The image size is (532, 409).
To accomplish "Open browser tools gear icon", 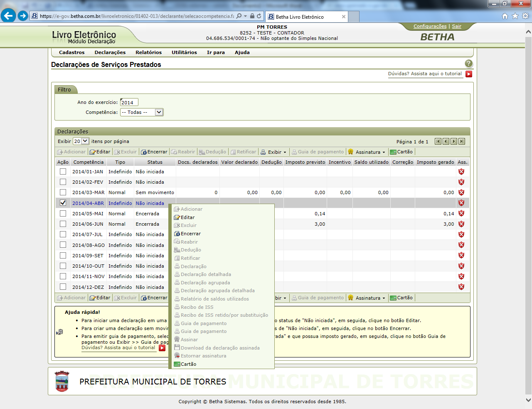I will (525, 16).
